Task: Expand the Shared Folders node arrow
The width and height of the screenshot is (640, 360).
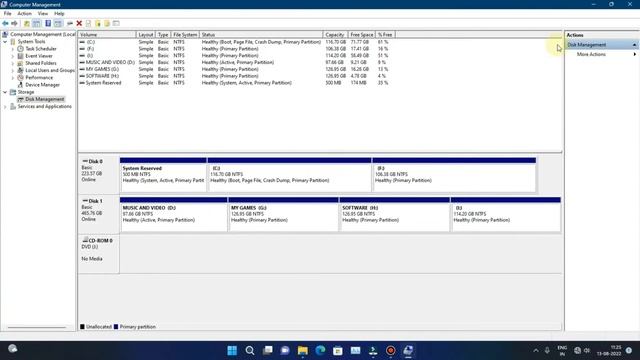Action: [x=13, y=63]
